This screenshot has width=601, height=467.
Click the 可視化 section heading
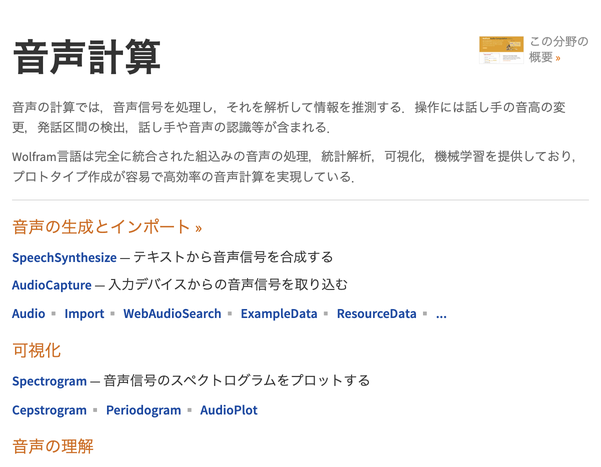[x=37, y=350]
